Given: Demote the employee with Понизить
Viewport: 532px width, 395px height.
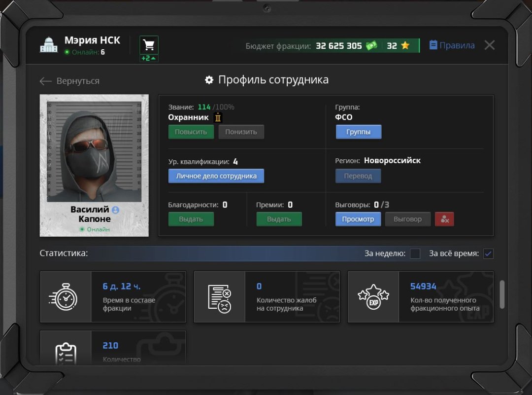Looking at the screenshot, I should coord(241,132).
